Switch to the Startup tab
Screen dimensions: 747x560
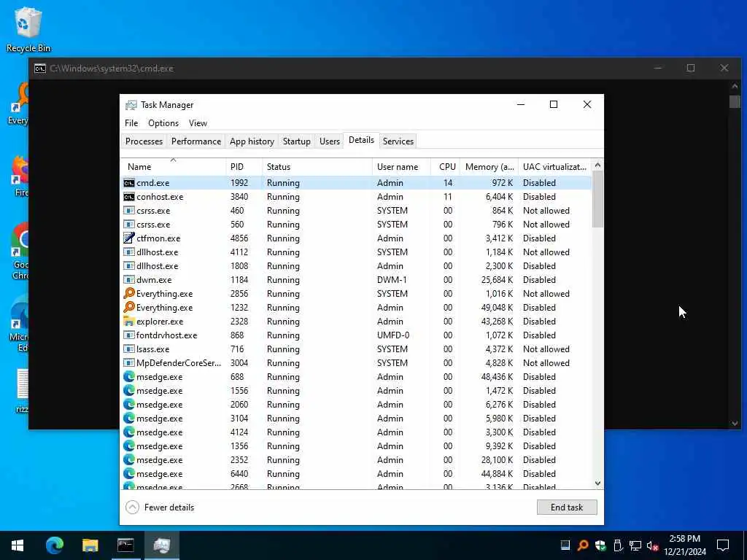pyautogui.click(x=296, y=141)
